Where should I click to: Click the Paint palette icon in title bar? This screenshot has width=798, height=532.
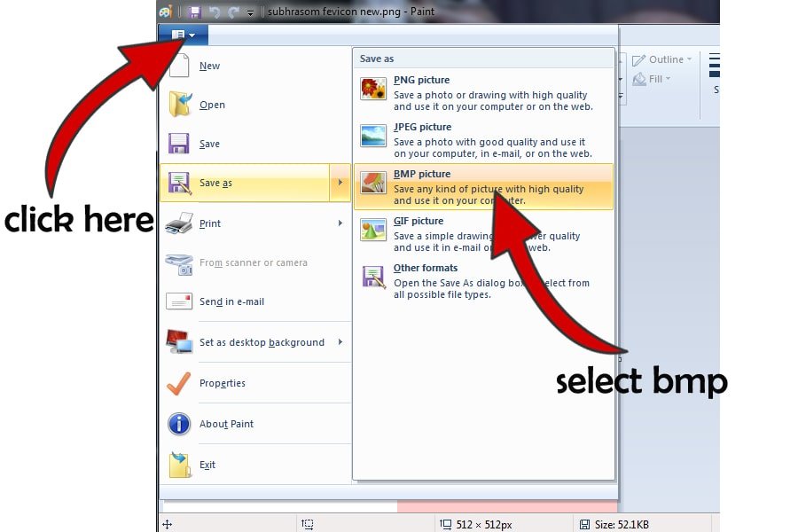166,12
